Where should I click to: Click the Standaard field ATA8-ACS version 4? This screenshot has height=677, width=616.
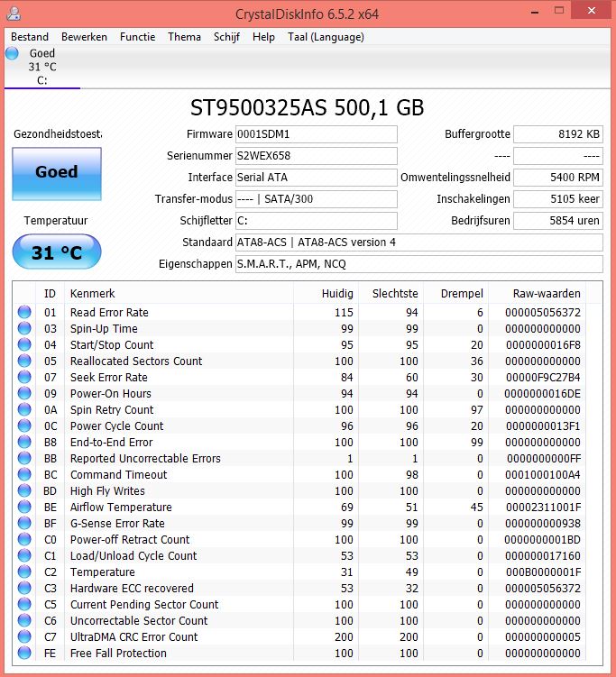pos(419,242)
